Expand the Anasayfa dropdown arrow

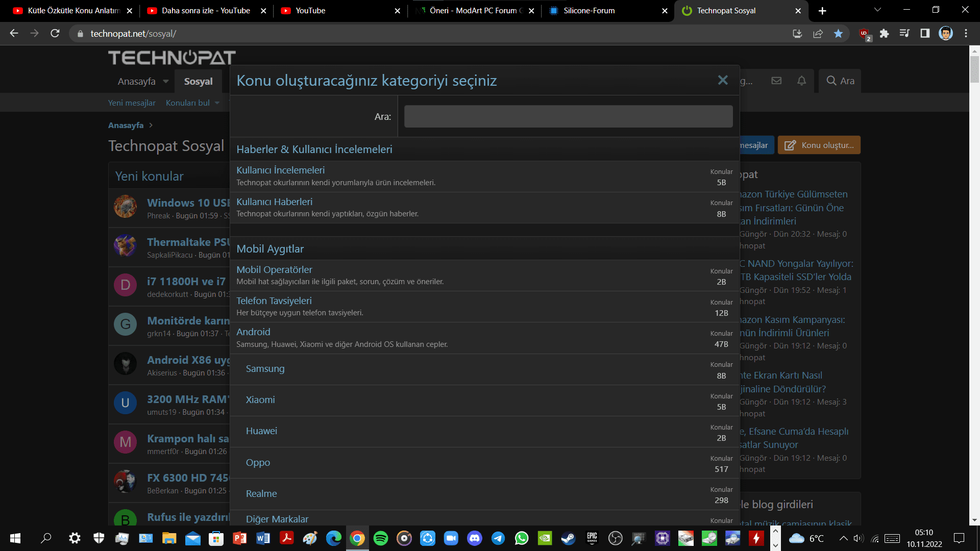tap(166, 82)
